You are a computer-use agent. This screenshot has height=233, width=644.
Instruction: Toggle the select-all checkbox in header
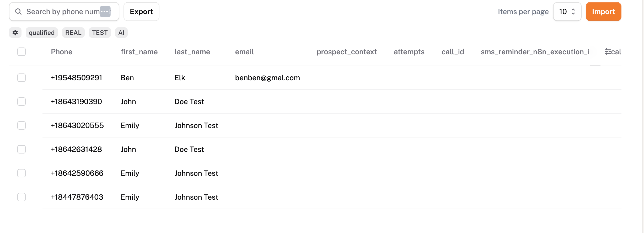coord(22,52)
